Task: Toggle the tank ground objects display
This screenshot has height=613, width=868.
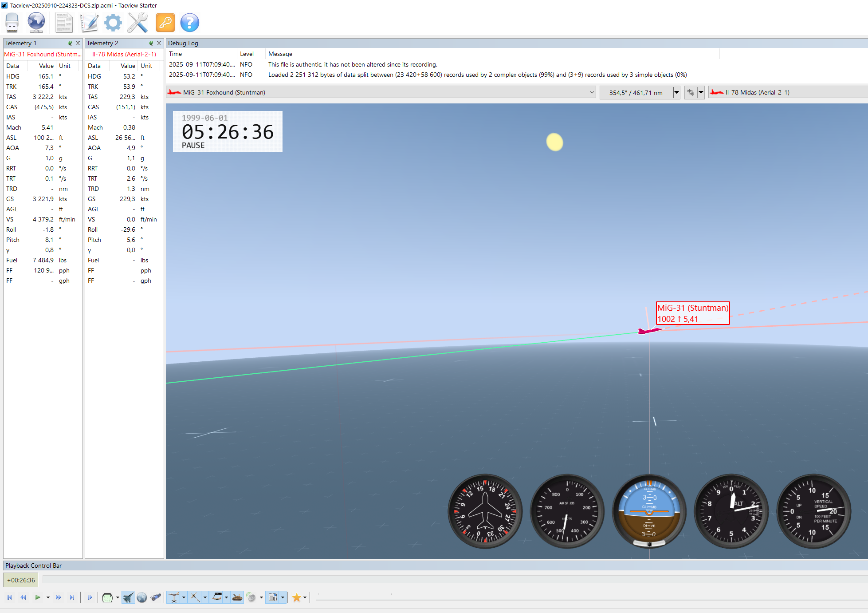Action: click(x=237, y=597)
